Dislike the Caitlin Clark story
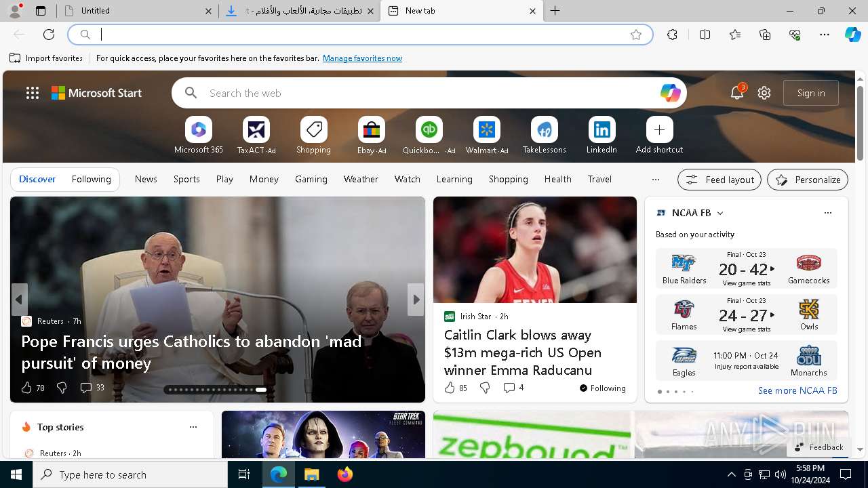The image size is (868, 488). 485,388
